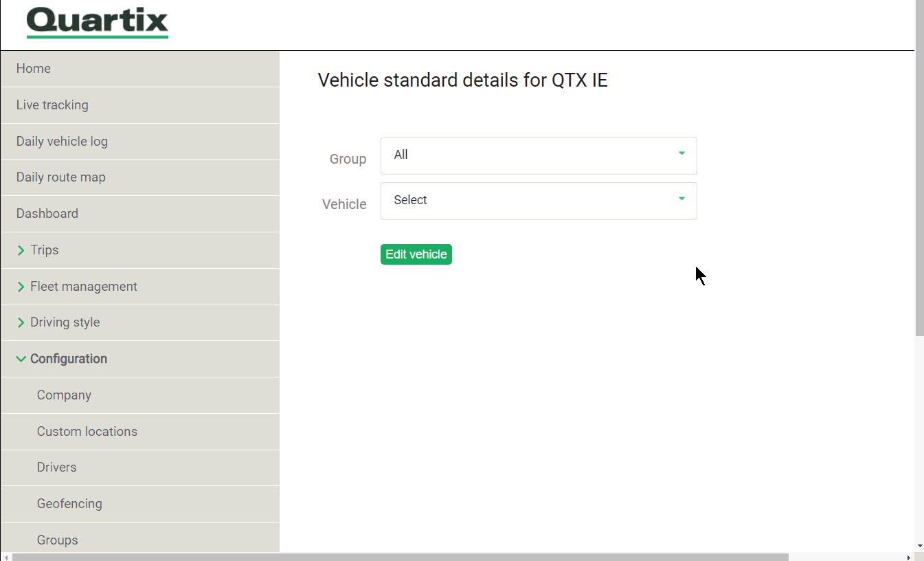Open Company under Configuration
924x561 pixels.
pos(140,395)
